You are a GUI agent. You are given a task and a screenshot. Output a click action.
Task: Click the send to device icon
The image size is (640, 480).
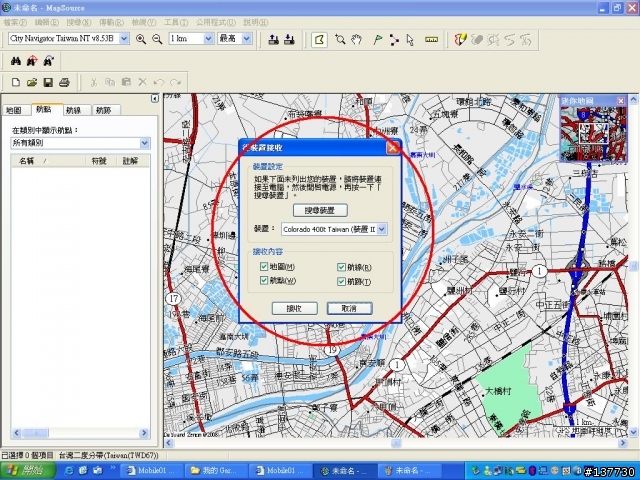coord(273,39)
